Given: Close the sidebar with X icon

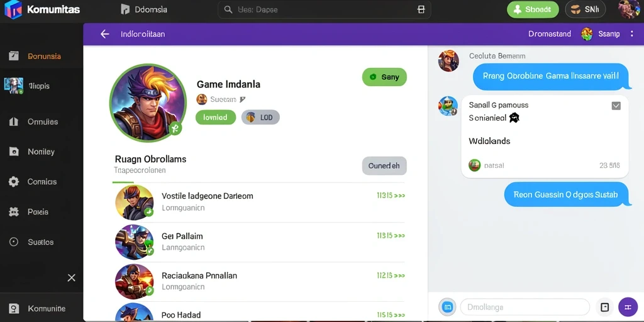Looking at the screenshot, I should [72, 278].
